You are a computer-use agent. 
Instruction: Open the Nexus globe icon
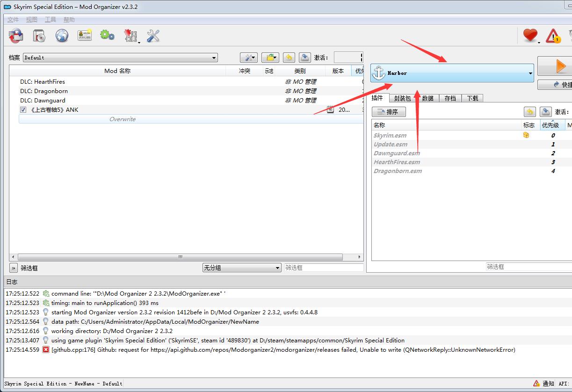point(62,36)
